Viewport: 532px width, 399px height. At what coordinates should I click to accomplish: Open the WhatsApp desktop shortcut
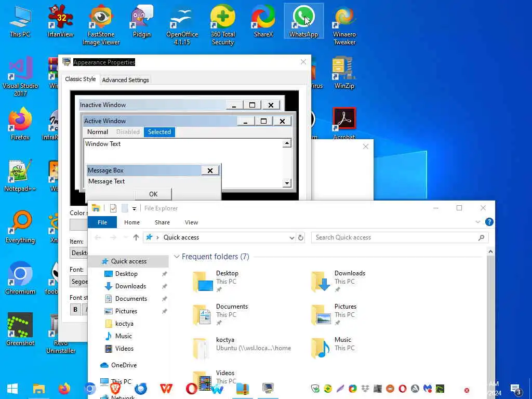point(303,21)
